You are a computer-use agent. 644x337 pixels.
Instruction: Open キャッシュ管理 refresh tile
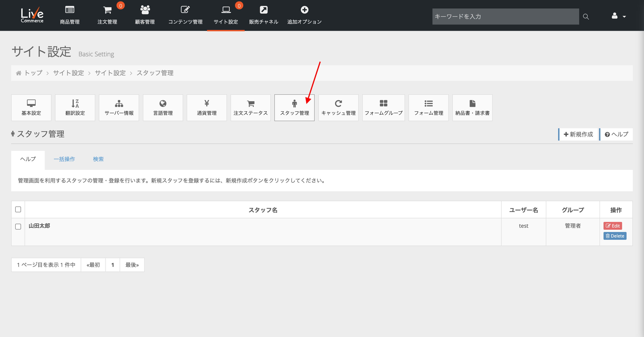coord(338,108)
